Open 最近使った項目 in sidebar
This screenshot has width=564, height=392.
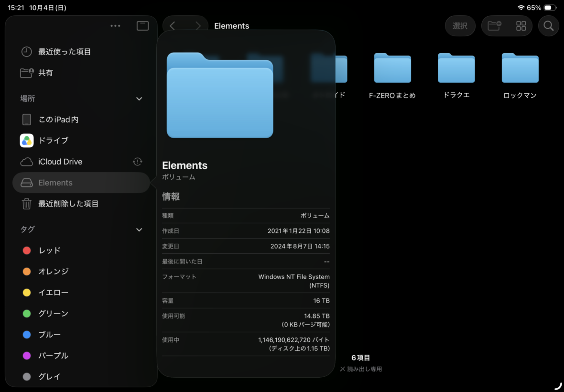click(x=81, y=52)
